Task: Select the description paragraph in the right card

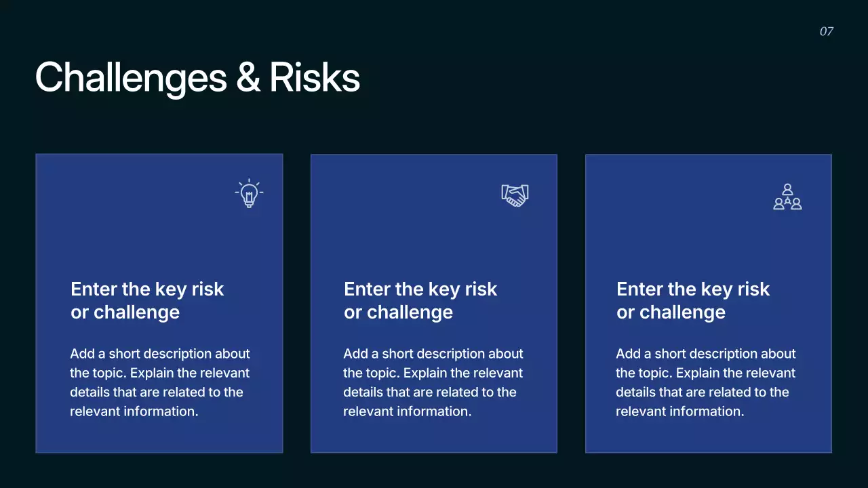Action: click(x=705, y=382)
